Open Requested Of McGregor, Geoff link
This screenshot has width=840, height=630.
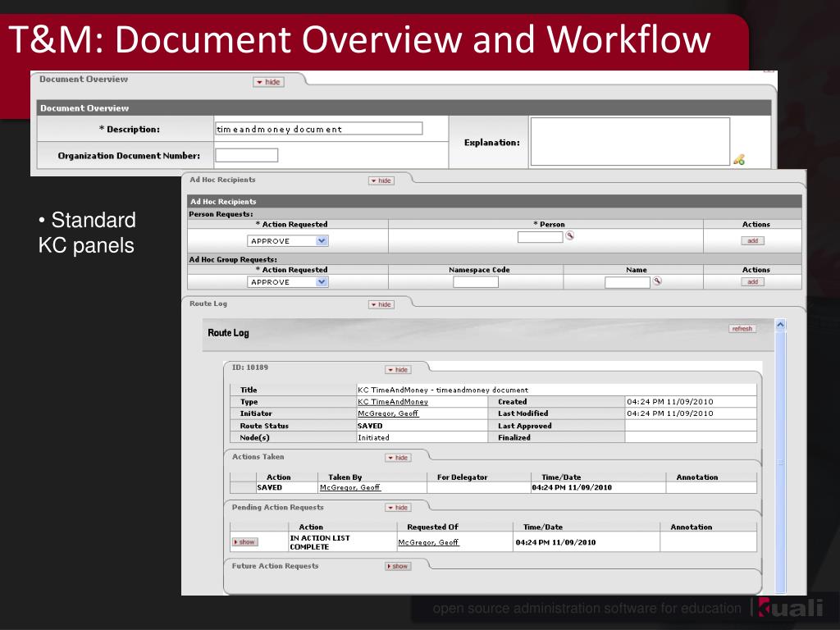(428, 542)
